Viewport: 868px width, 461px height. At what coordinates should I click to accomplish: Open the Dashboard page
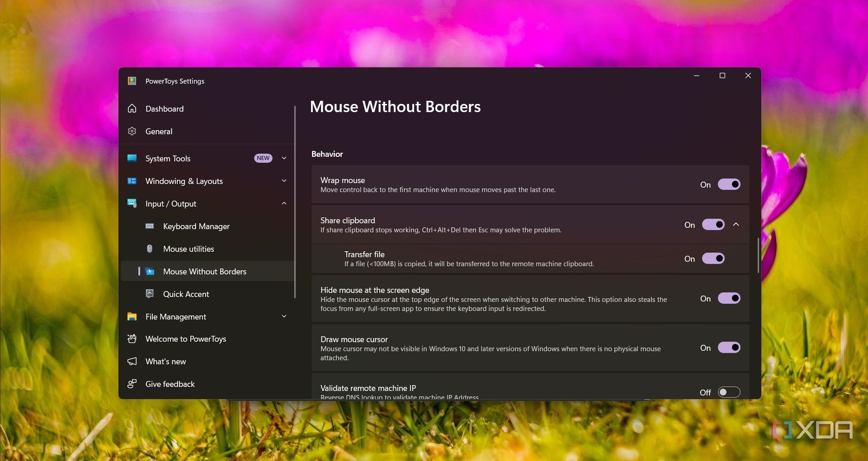(208, 108)
